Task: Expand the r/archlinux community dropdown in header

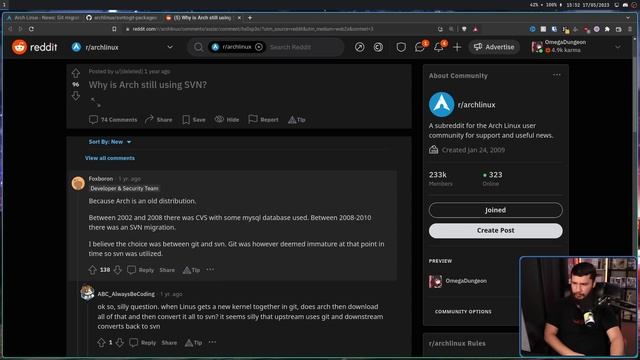Action: coord(170,47)
